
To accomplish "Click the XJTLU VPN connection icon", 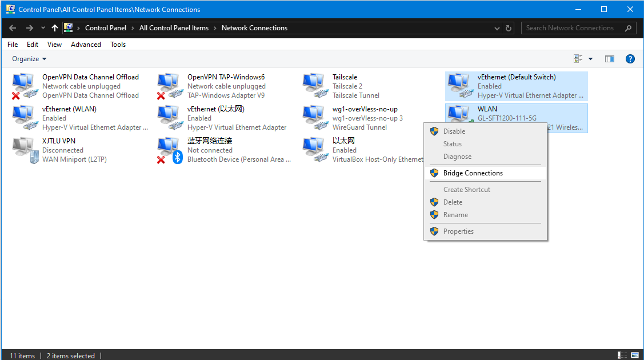I will pos(25,150).
